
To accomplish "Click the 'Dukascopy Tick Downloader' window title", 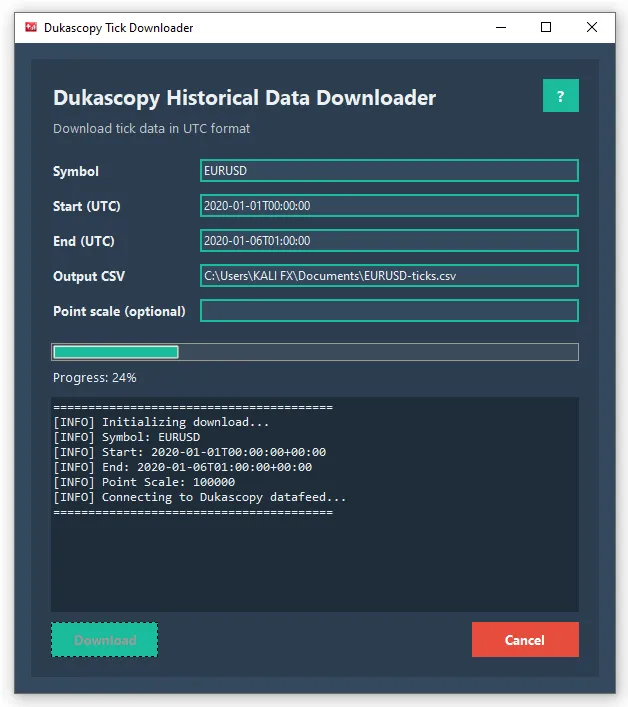I will point(119,28).
